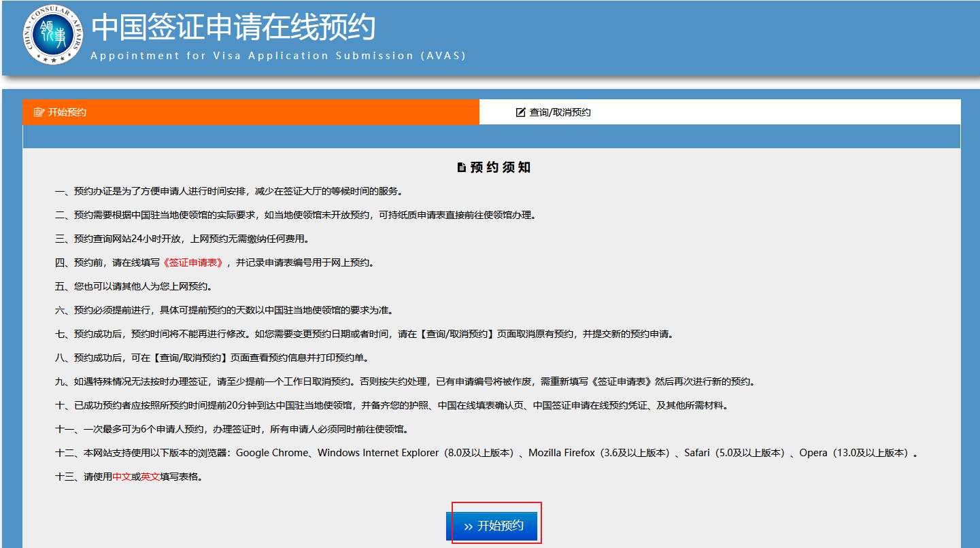Click the English subtitle mentioning AVAS

(x=278, y=56)
